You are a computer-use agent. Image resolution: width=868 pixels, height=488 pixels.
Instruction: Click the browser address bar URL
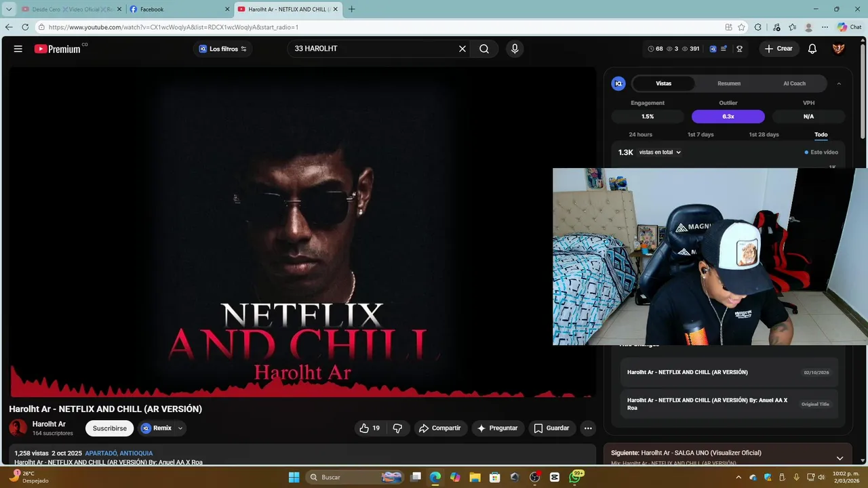pyautogui.click(x=173, y=27)
